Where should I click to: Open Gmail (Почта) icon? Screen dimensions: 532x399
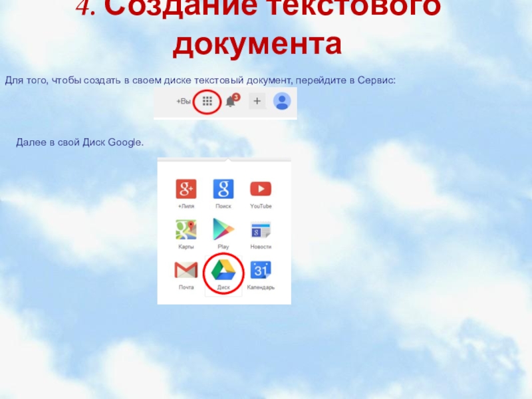click(186, 271)
